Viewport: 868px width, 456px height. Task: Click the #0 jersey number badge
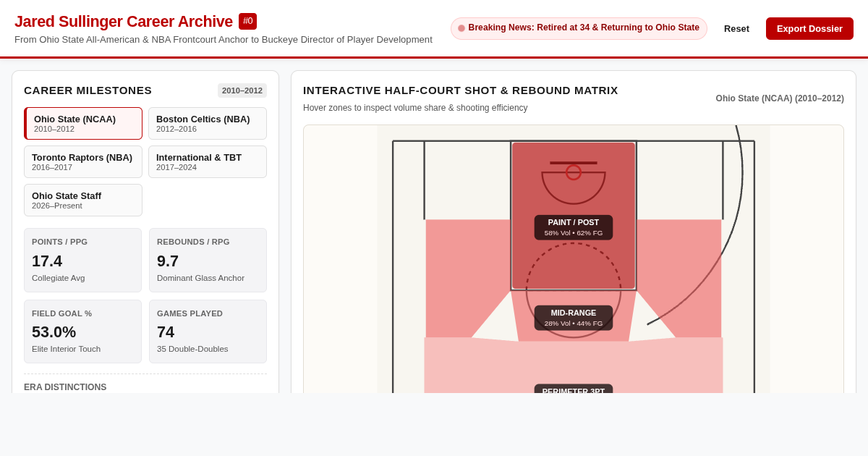point(247,21)
